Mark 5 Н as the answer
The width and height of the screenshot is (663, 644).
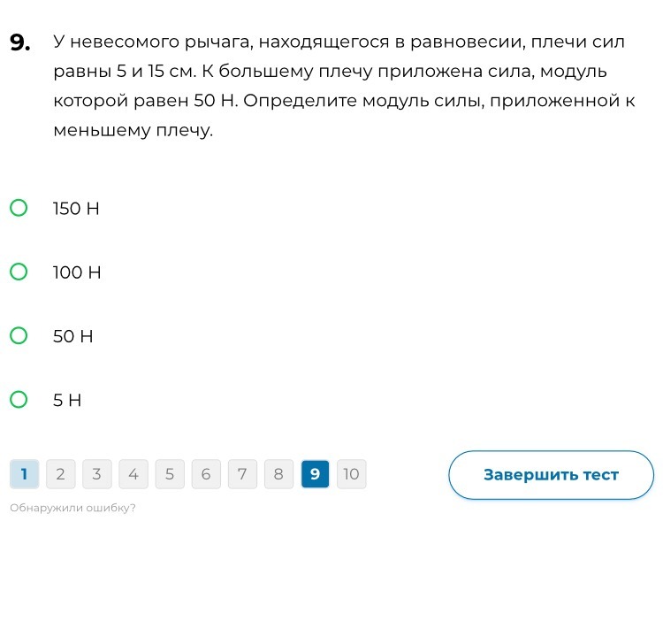click(19, 400)
